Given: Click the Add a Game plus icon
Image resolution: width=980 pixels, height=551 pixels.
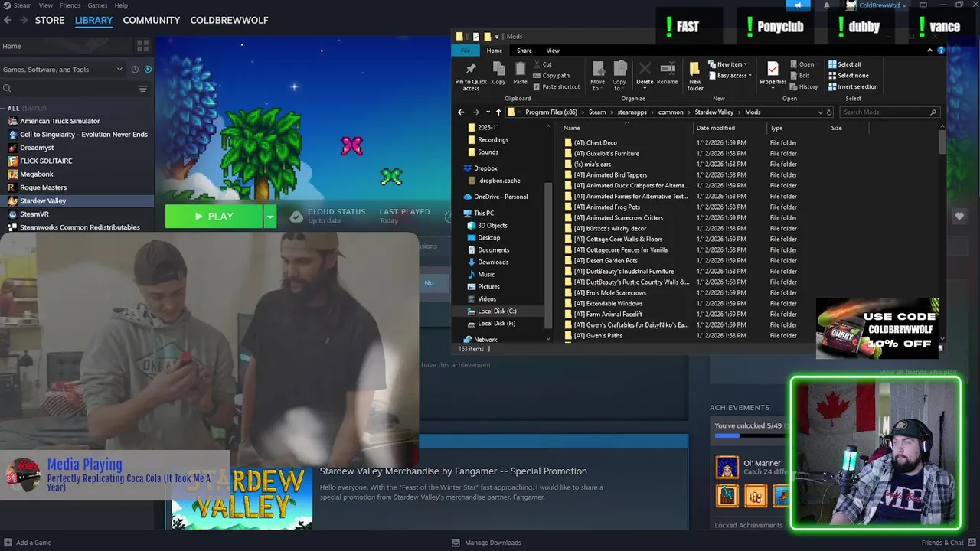Looking at the screenshot, I should (7, 543).
